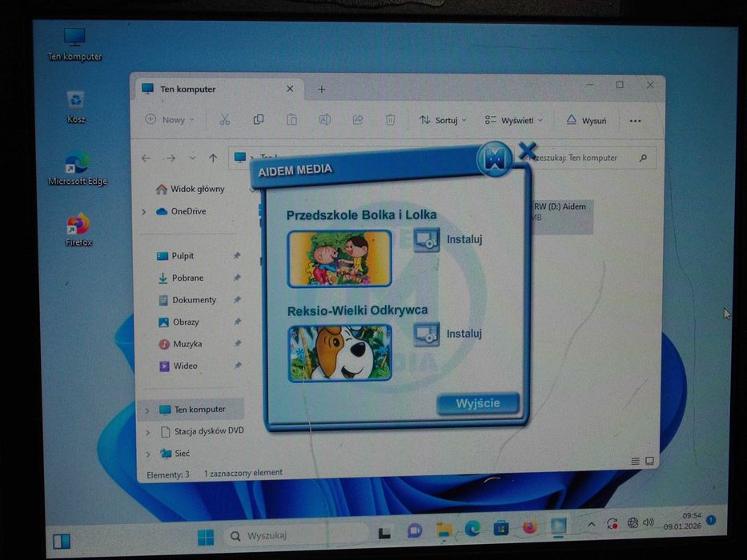Open the Kosz recycle bin desktop icon
Viewport: 747px width, 560px height.
pos(76,108)
